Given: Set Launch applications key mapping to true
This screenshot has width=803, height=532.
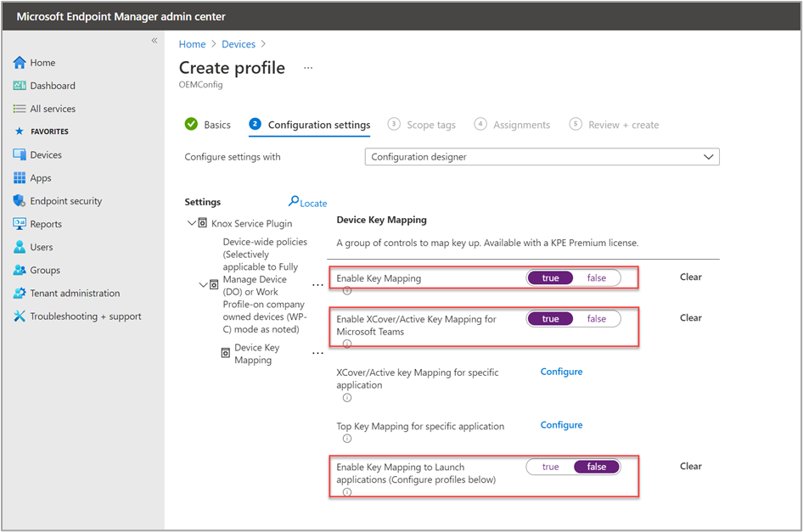Looking at the screenshot, I should 551,467.
